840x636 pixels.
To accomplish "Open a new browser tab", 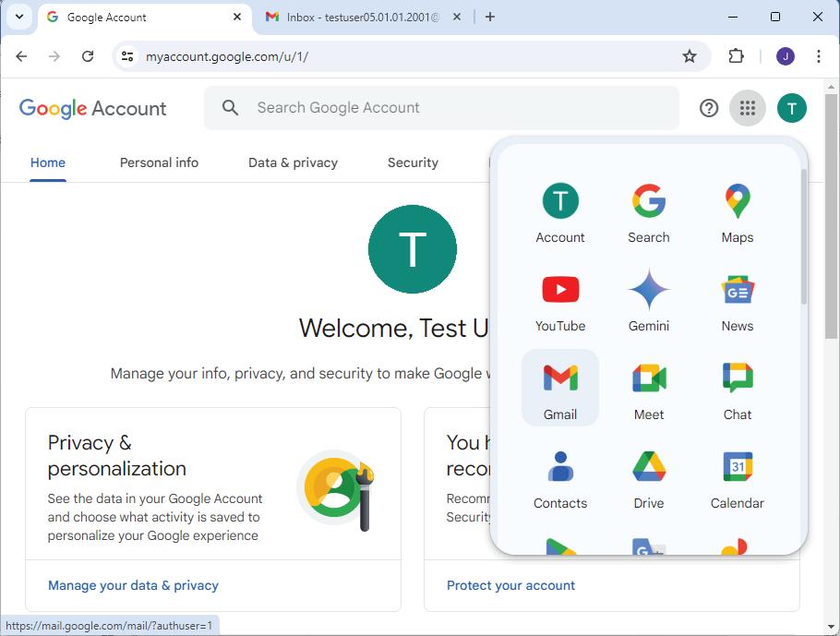I will [489, 18].
